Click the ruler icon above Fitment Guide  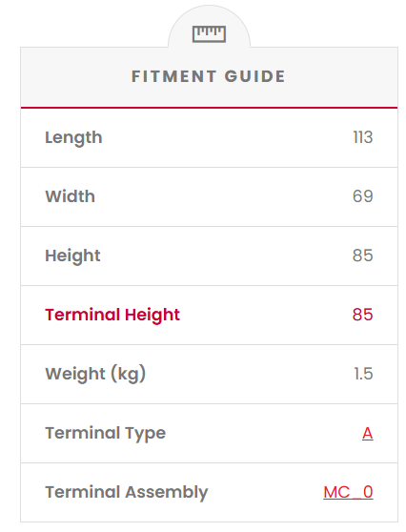pos(209,34)
